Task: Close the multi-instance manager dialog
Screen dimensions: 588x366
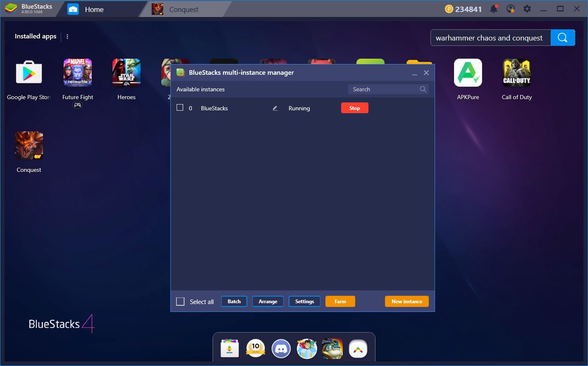Action: click(426, 73)
